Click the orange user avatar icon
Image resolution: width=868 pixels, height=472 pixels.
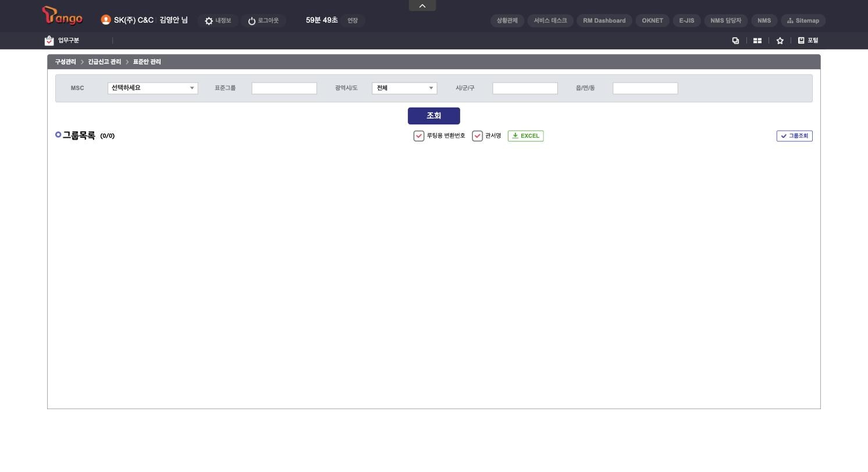tap(106, 20)
